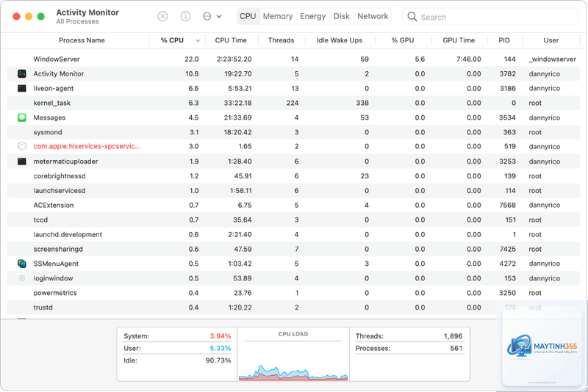The width and height of the screenshot is (588, 392).
Task: Select the corebrightnessd process name
Action: pyautogui.click(x=60, y=176)
